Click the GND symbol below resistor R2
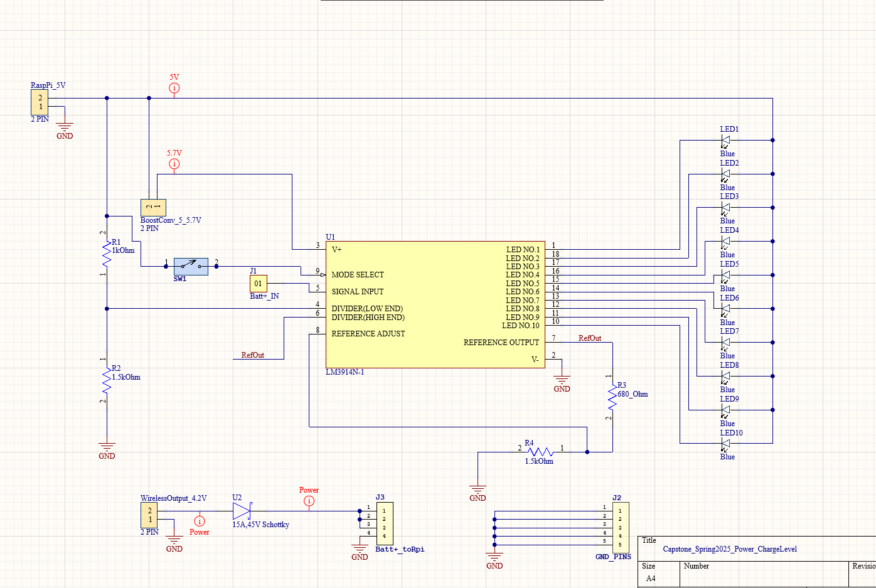Screen dimensions: 876x588 (x=107, y=451)
